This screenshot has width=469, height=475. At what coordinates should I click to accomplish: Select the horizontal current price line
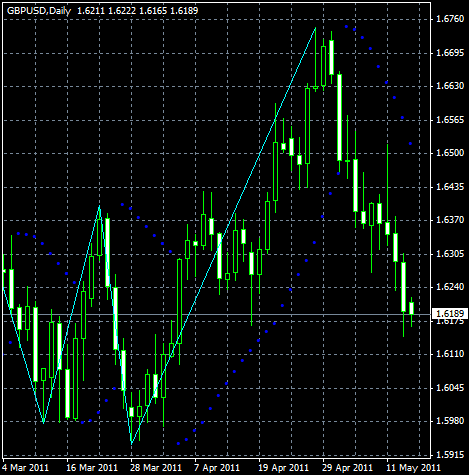coord(217,314)
